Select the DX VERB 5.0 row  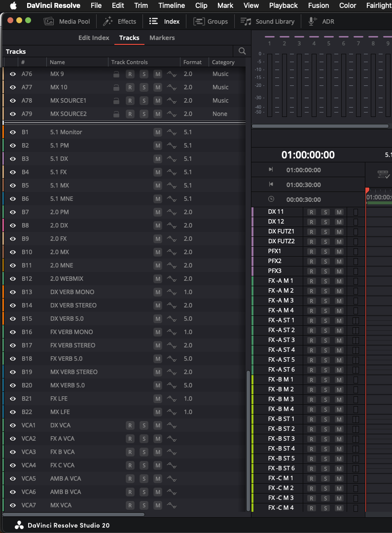pyautogui.click(x=124, y=319)
